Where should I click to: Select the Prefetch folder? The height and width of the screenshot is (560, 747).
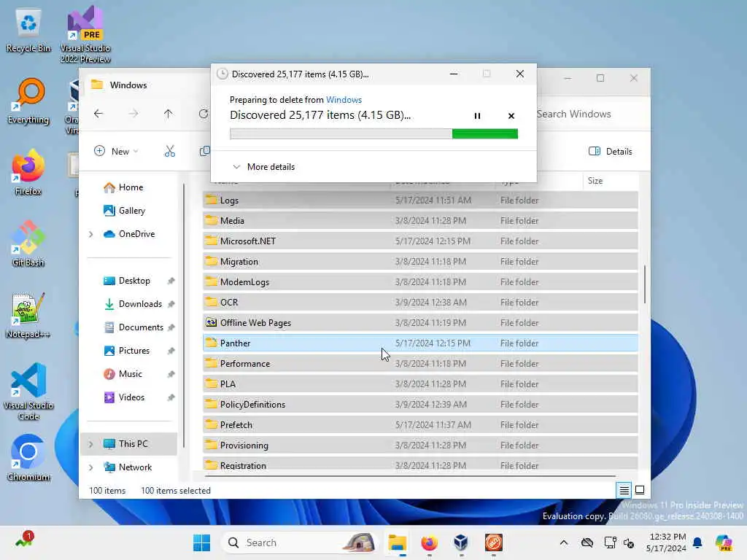pyautogui.click(x=420, y=425)
